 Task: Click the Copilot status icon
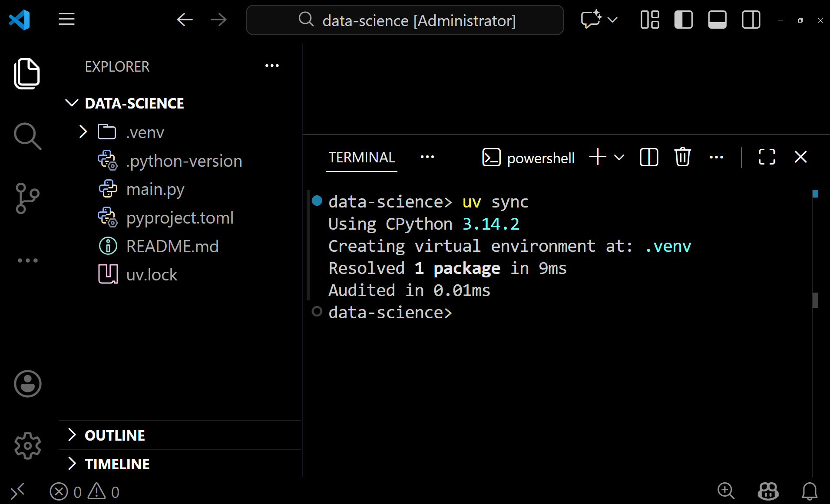(x=768, y=491)
